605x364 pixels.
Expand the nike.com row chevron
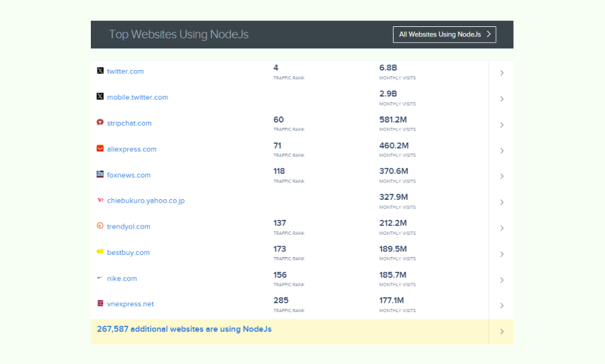click(x=501, y=280)
